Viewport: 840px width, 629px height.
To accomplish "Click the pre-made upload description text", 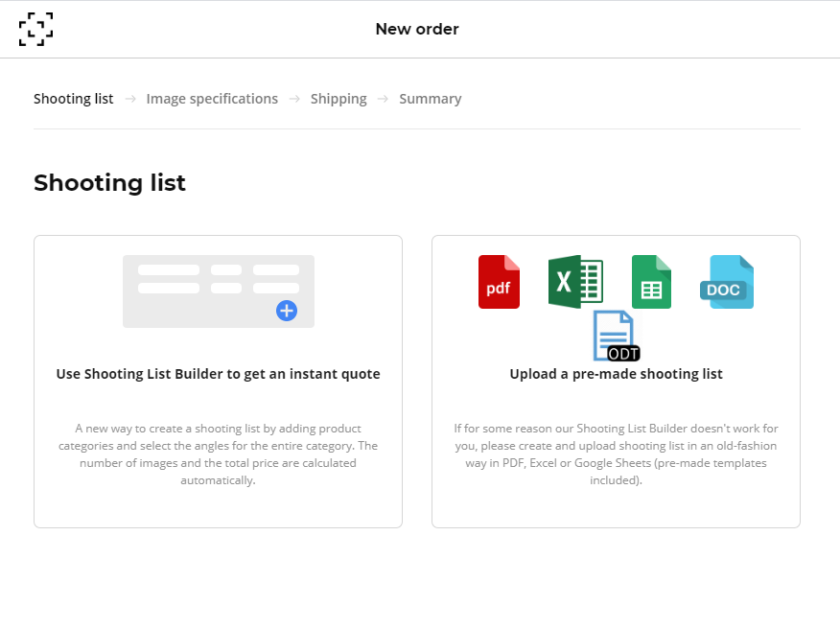I will coord(616,454).
